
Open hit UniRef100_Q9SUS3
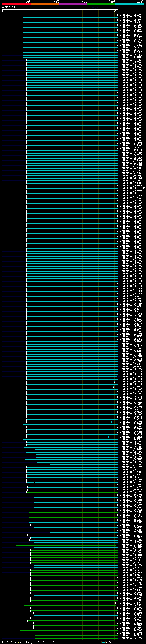[x=131, y=17]
